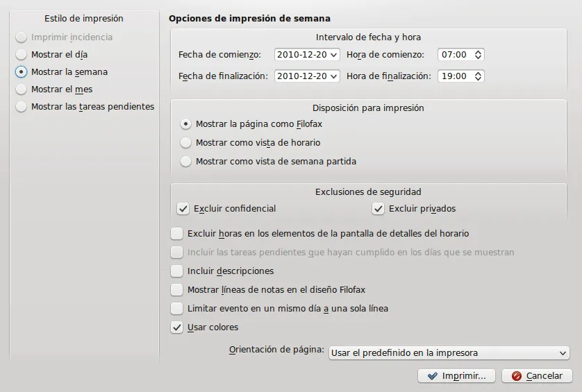
Task: Enable Mostrar líneas de notas Filofax
Action: [x=176, y=289]
